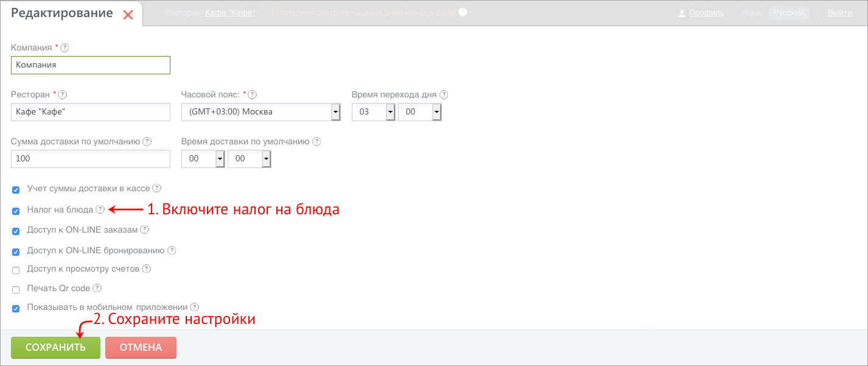
Task: Close the Редактирование tab with the red X
Action: pyautogui.click(x=128, y=15)
